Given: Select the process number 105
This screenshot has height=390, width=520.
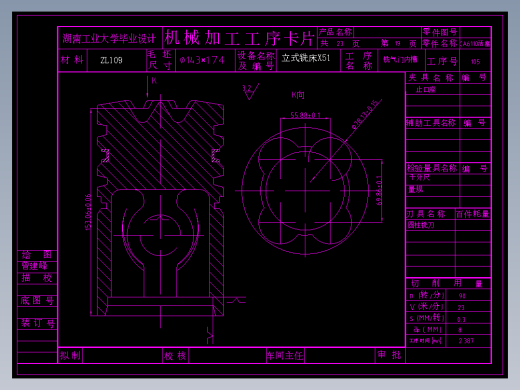Looking at the screenshot, I should click(475, 62).
